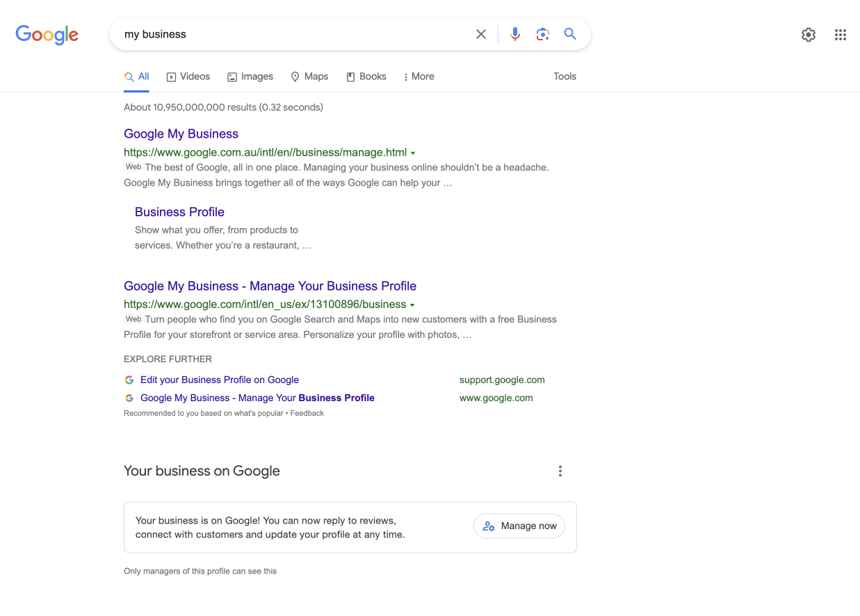This screenshot has height=616, width=860.
Task: Open Google apps grid icon
Action: (841, 35)
